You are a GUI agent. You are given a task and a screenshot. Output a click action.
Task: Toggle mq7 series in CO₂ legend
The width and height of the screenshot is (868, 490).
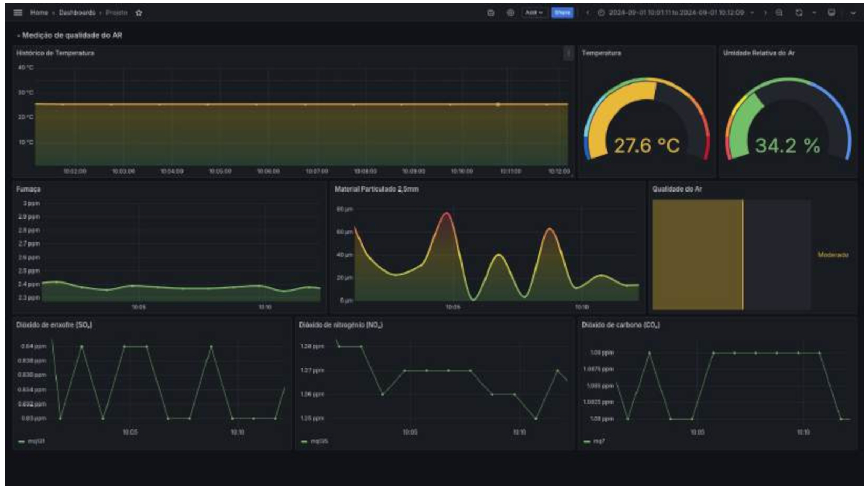[599, 441]
